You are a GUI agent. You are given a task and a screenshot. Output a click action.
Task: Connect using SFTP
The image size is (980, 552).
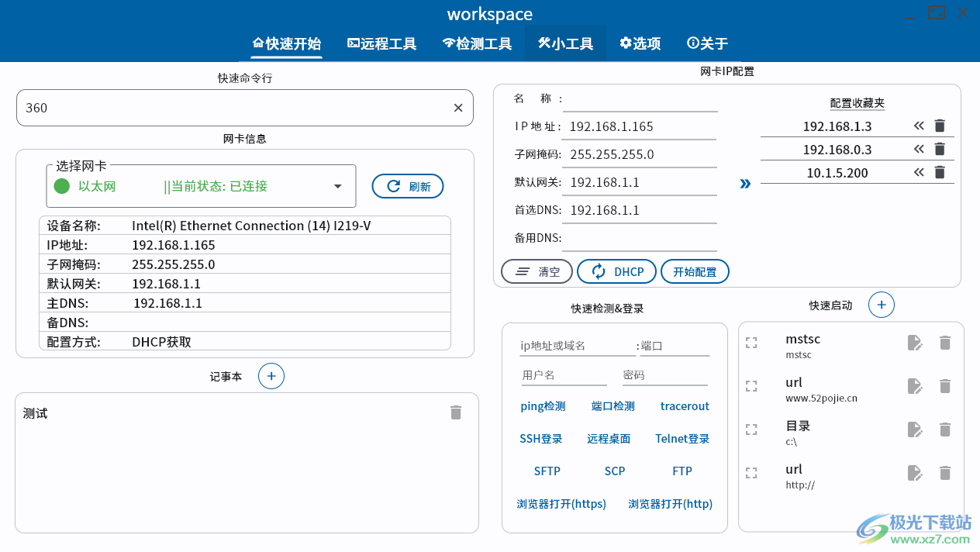pyautogui.click(x=547, y=471)
